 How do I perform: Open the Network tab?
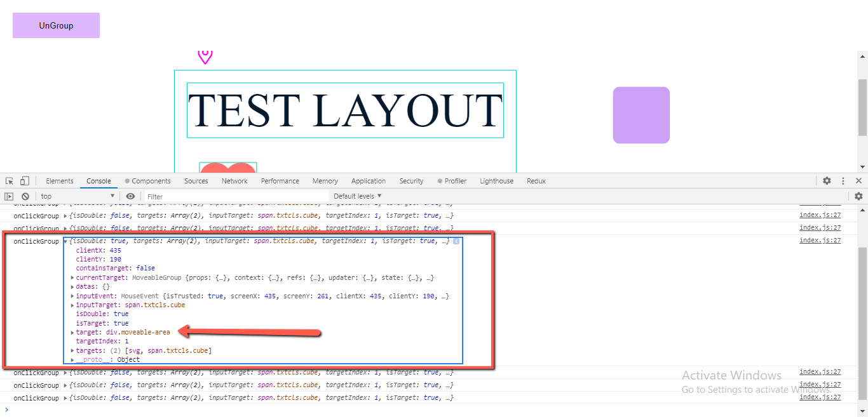[x=234, y=181]
